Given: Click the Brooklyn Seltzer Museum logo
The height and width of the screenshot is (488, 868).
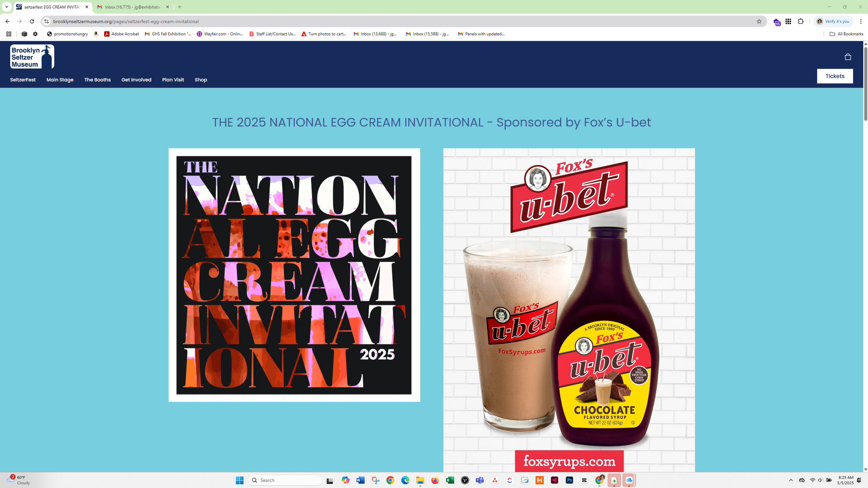Looking at the screenshot, I should pos(32,57).
